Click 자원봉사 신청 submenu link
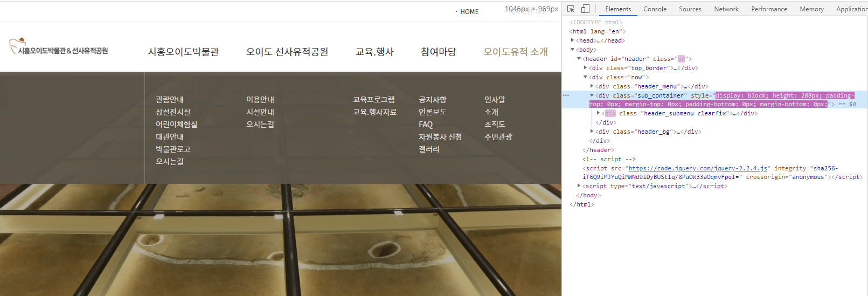Image resolution: width=868 pixels, height=296 pixels. tap(440, 137)
